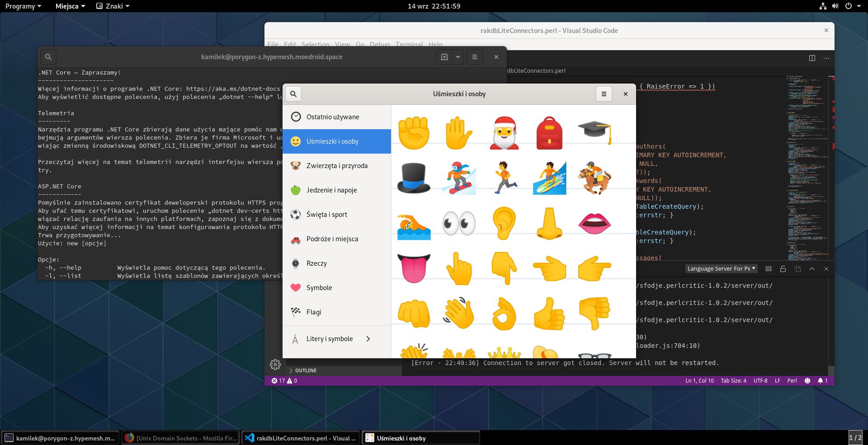Expand the Litery i symbole section
The width and height of the screenshot is (868, 445).
(337, 338)
